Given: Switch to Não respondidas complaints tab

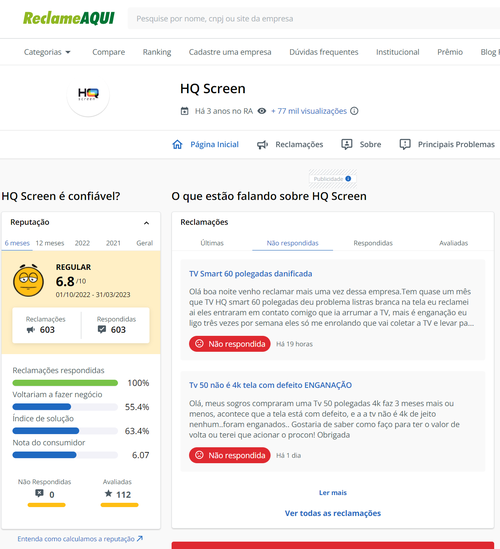Looking at the screenshot, I should tap(293, 243).
